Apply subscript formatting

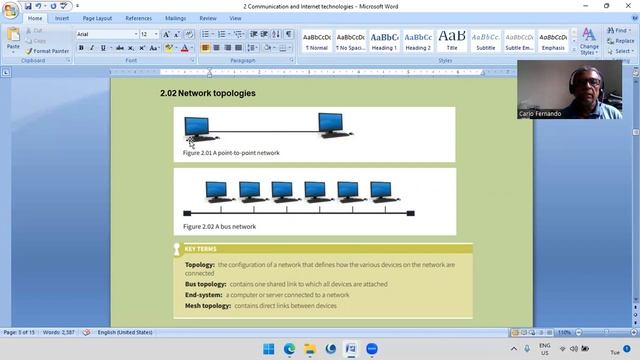tap(131, 48)
